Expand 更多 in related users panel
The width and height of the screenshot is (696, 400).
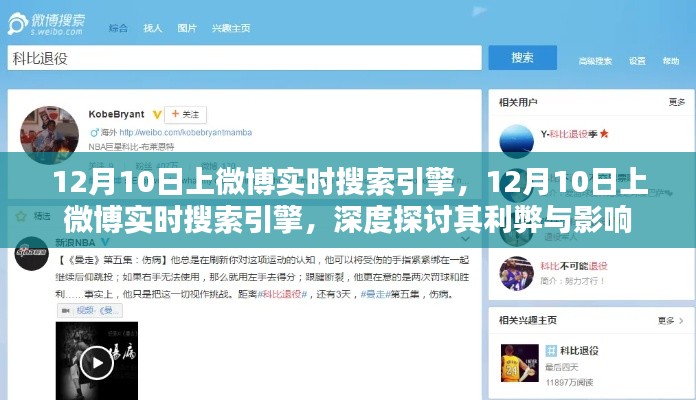[x=676, y=103]
